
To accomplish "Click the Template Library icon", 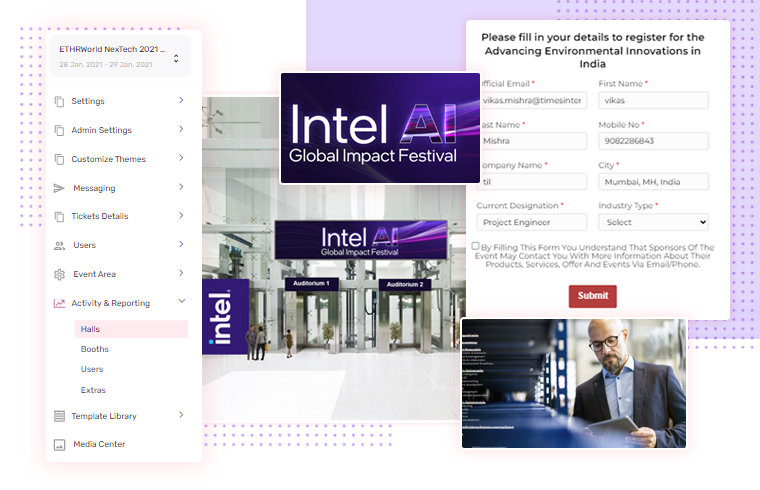I will (59, 416).
